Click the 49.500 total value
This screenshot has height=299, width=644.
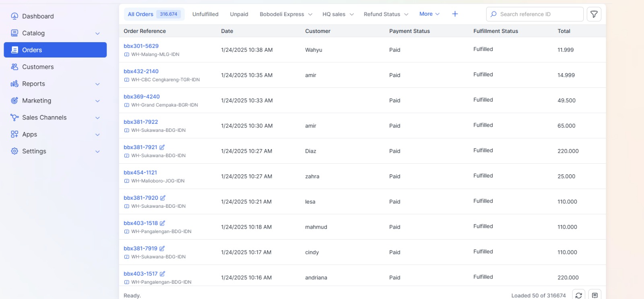coord(566,100)
